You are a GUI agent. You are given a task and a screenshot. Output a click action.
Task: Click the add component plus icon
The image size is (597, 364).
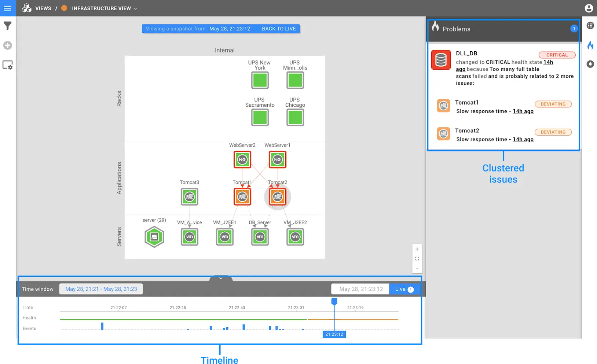[x=8, y=45]
